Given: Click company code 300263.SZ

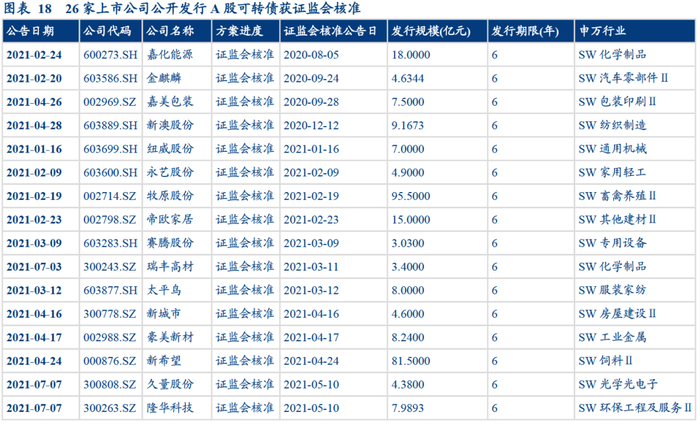Looking at the screenshot, I should click(x=109, y=408).
